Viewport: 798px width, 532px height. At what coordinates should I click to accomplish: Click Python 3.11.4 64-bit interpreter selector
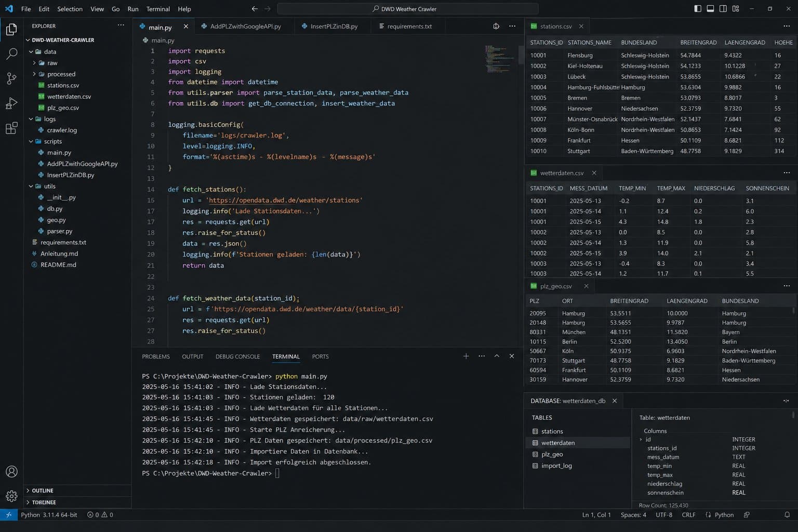[x=49, y=515]
